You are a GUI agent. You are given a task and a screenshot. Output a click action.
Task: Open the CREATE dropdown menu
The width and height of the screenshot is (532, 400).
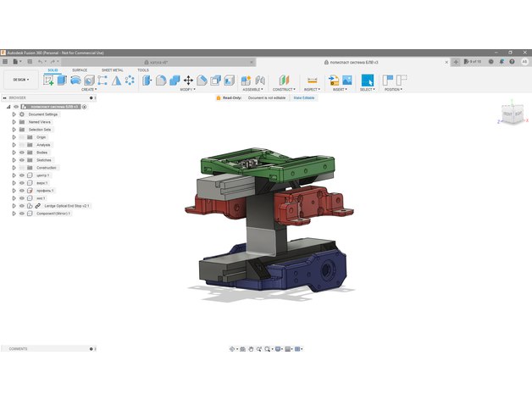89,89
